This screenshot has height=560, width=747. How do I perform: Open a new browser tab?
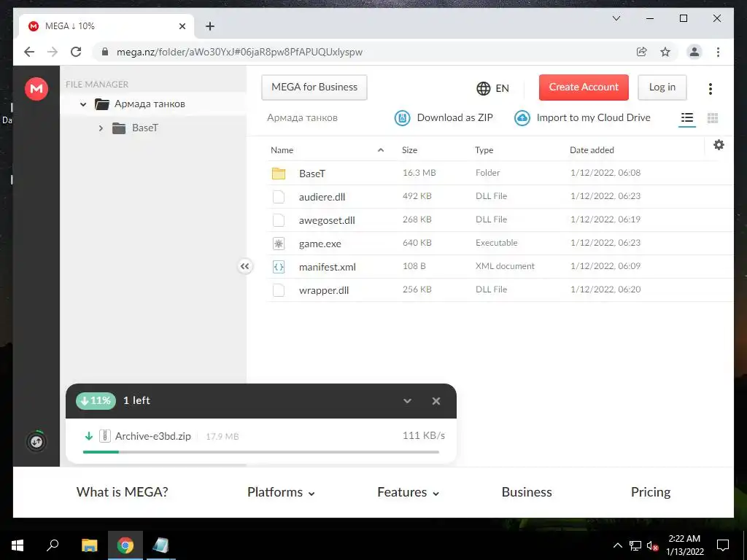tap(209, 26)
